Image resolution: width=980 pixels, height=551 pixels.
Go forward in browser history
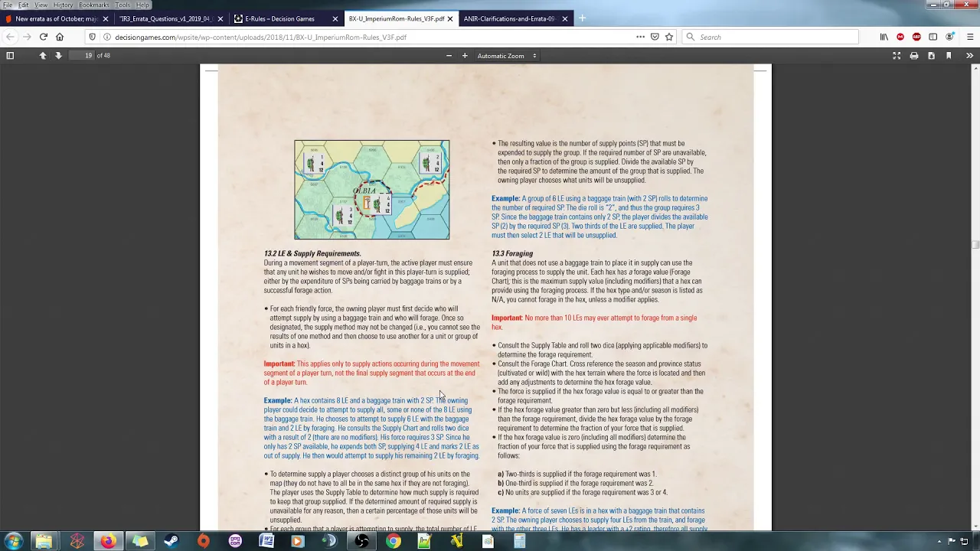point(27,37)
